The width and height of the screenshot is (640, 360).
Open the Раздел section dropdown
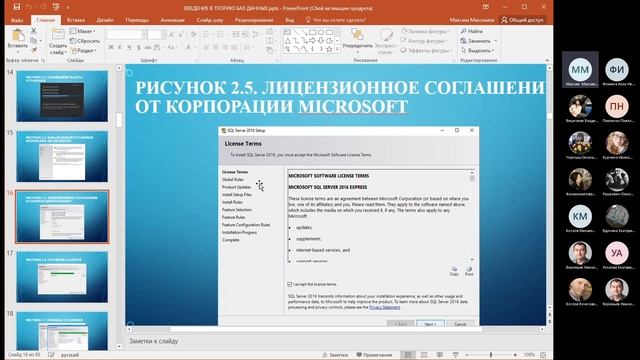tap(84, 51)
